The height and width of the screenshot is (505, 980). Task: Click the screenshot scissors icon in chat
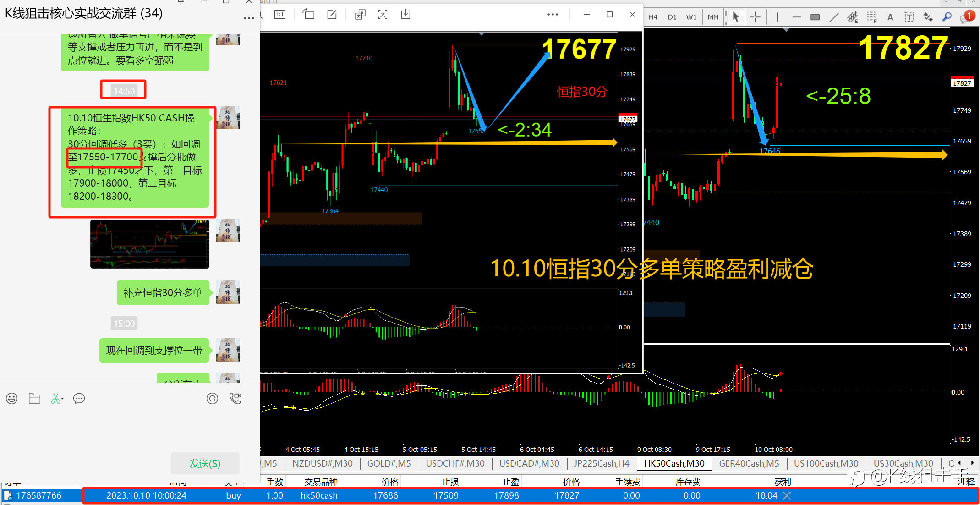[x=56, y=399]
